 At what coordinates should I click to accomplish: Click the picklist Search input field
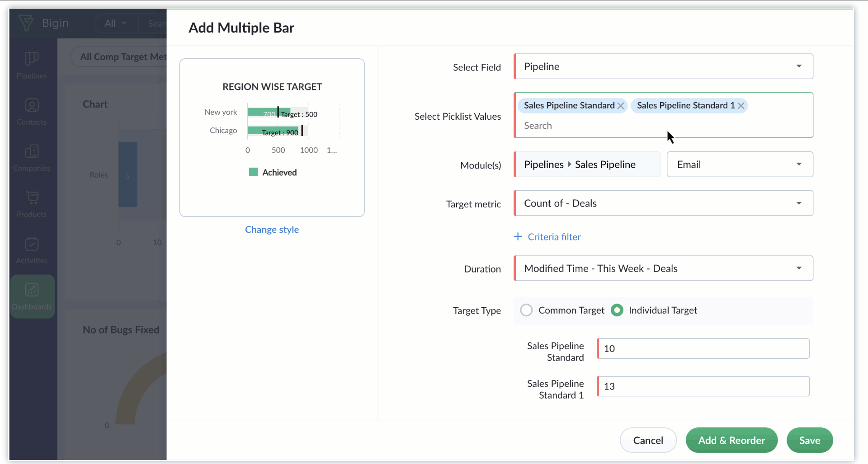[663, 126]
